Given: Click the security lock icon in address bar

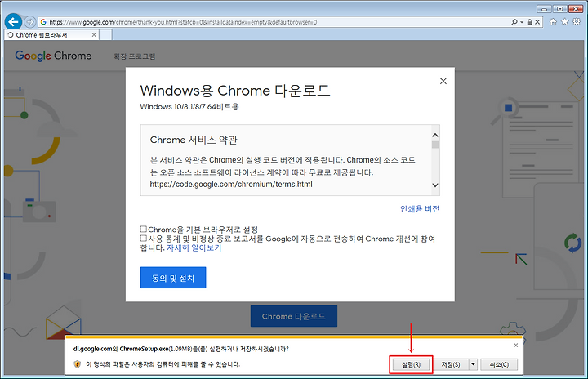Looking at the screenshot, I should (x=529, y=22).
